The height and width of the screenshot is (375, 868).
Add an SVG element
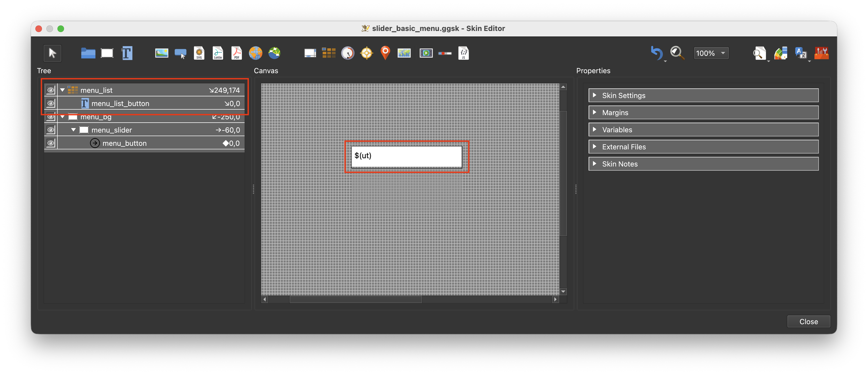click(x=199, y=53)
